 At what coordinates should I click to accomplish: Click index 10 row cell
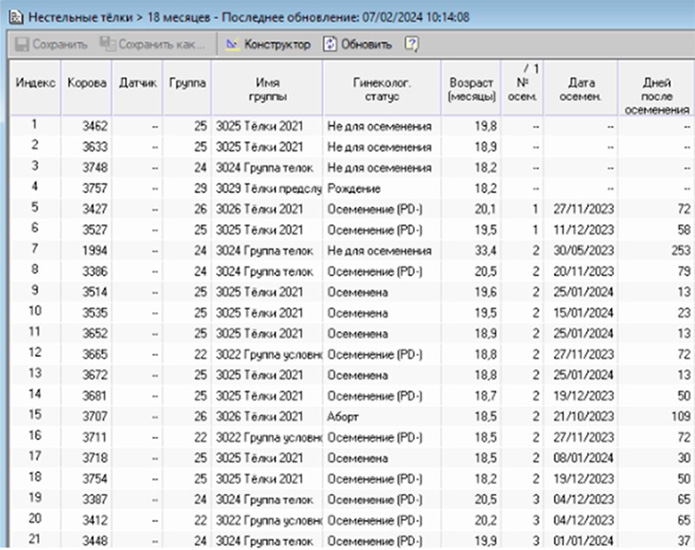click(35, 311)
